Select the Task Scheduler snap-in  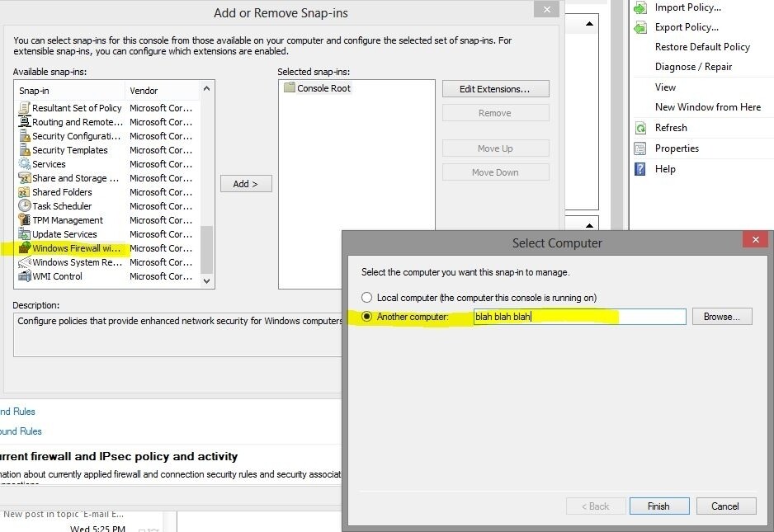tap(60, 205)
